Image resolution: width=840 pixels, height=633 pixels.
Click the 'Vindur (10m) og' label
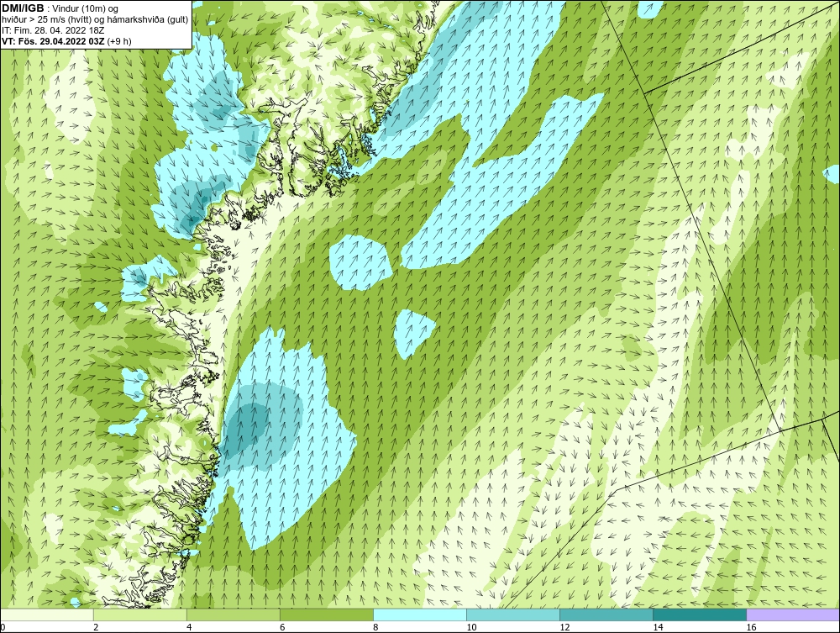pos(87,8)
